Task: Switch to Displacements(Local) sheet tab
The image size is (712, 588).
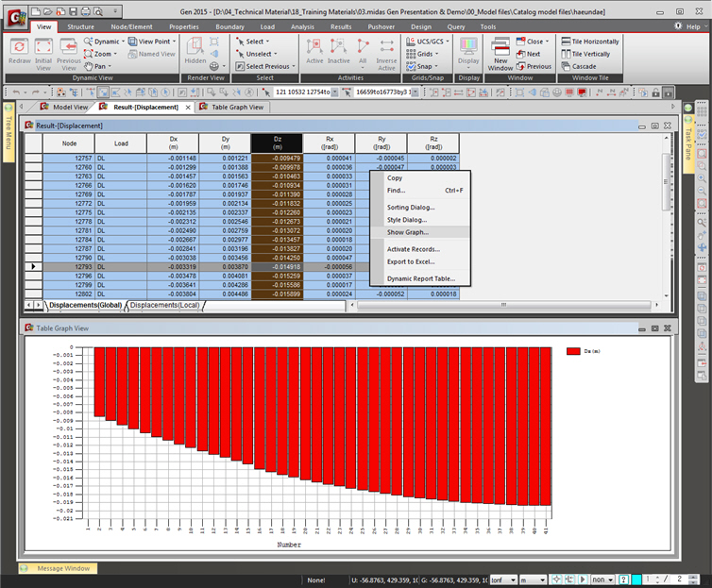Action: [x=164, y=305]
